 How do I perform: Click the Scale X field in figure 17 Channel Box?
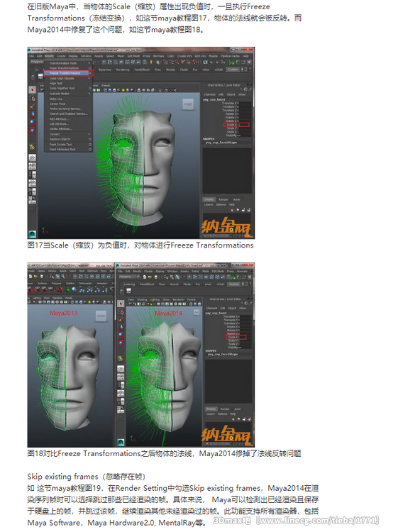click(237, 125)
